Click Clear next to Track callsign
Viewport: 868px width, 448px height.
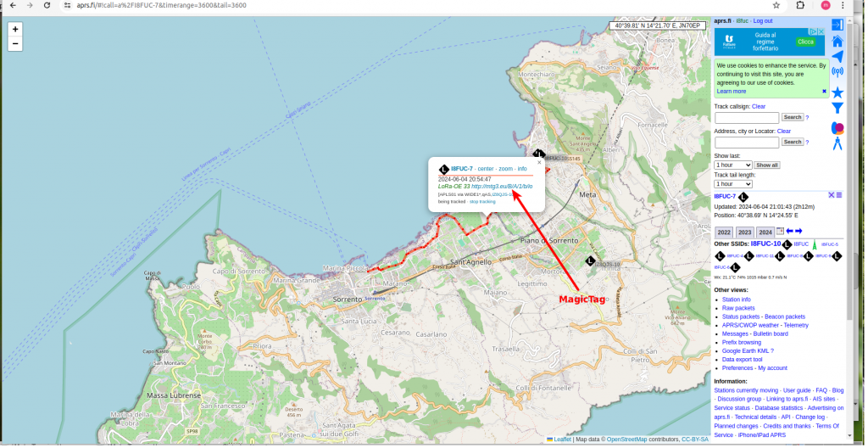coord(759,106)
